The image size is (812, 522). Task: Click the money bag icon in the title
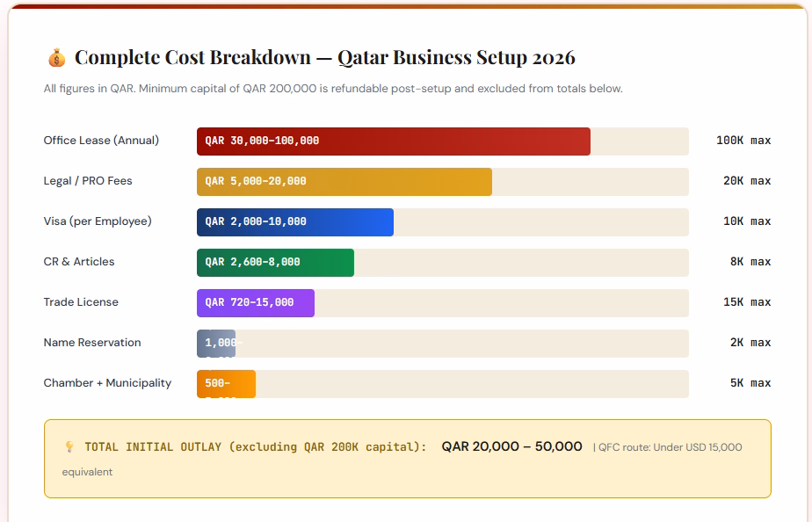click(x=55, y=56)
